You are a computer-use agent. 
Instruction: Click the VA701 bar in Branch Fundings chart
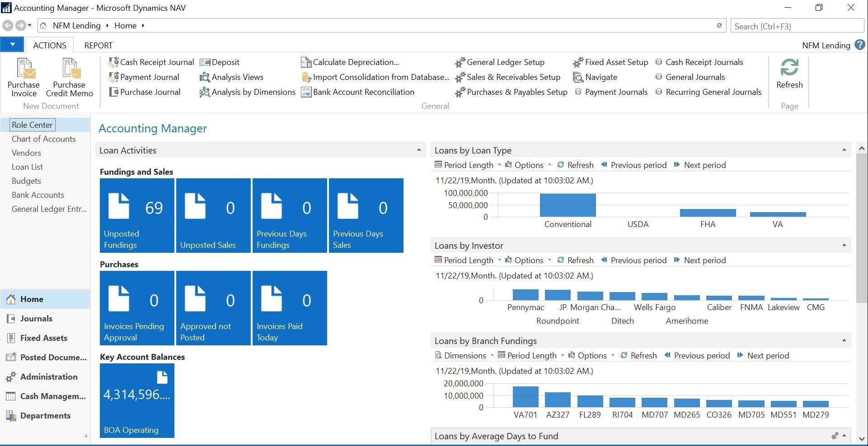pyautogui.click(x=525, y=397)
